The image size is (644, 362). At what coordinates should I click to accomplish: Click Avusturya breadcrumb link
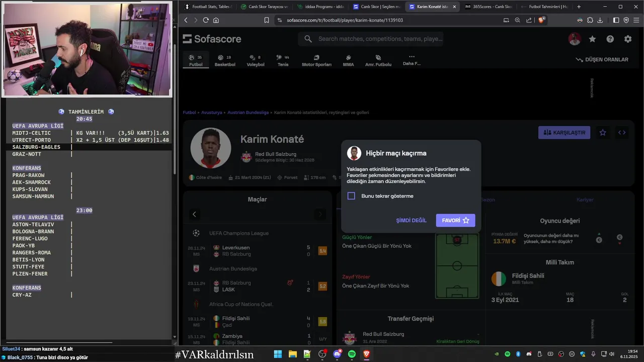coord(211,113)
